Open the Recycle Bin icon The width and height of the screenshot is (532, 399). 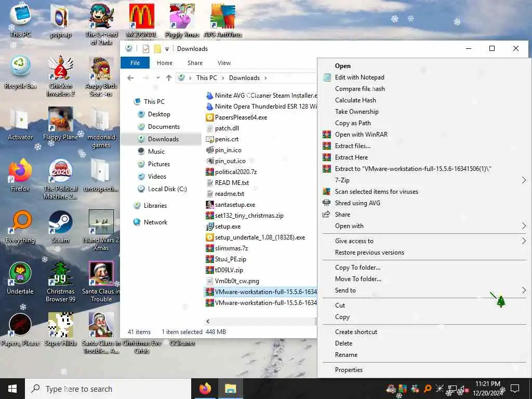(20, 72)
